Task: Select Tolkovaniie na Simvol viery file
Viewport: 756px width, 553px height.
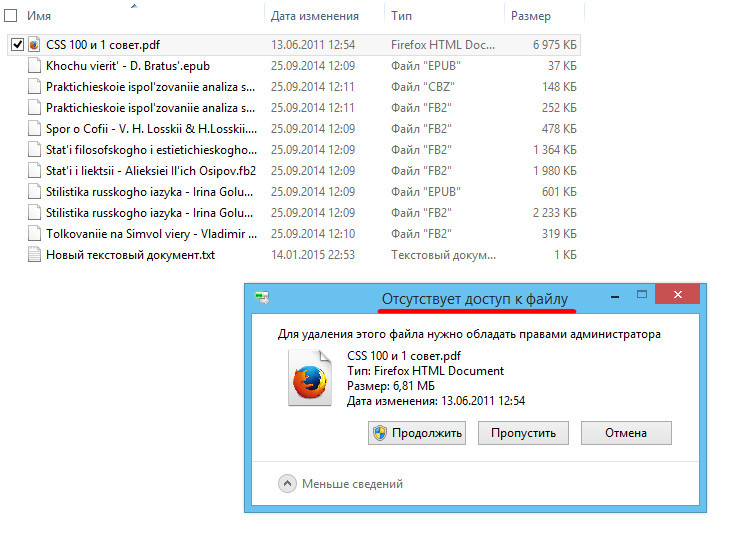Action: (x=151, y=233)
